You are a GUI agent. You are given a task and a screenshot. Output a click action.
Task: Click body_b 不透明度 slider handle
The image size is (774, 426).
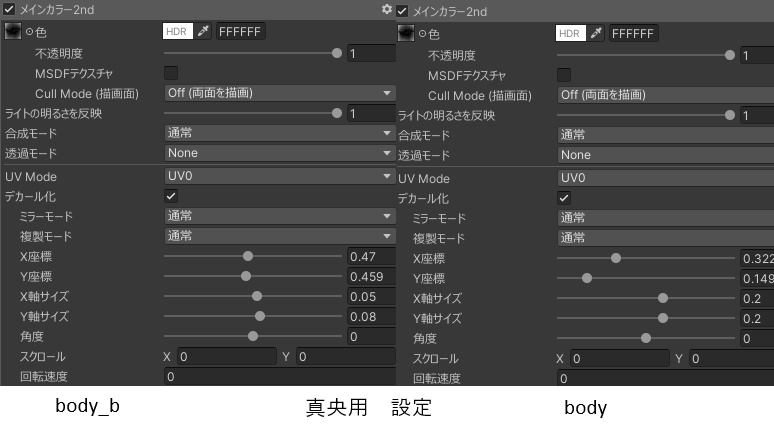337,53
